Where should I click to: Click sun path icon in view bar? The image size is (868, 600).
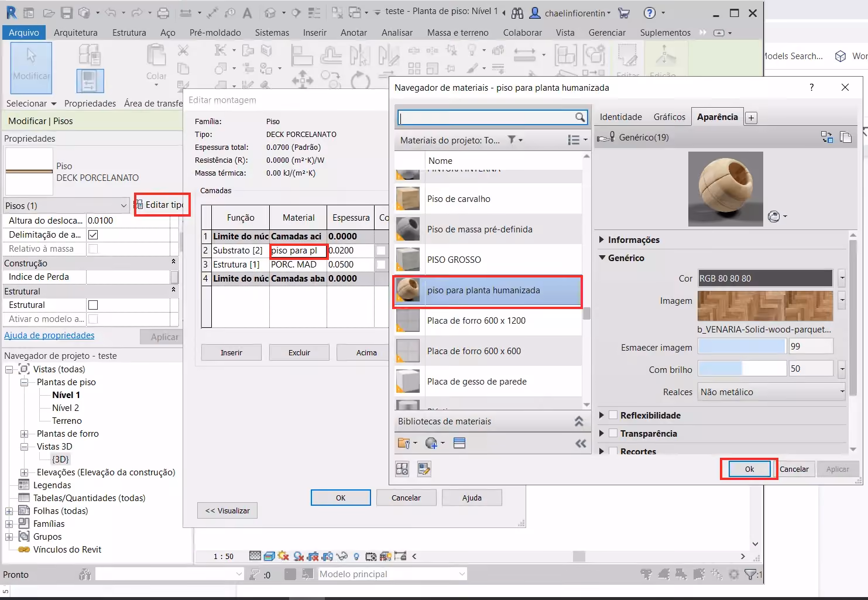click(x=284, y=556)
